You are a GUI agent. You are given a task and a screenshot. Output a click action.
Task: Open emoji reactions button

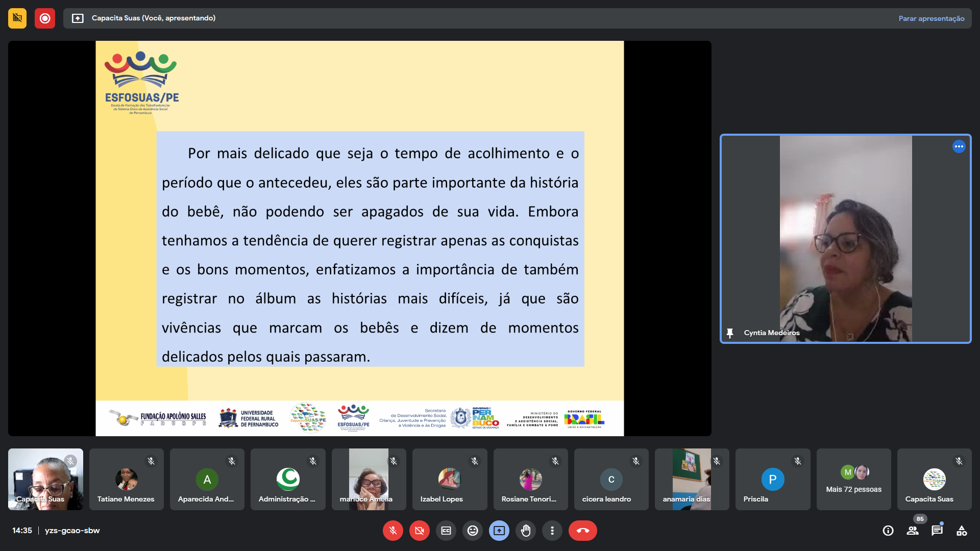coord(473,531)
